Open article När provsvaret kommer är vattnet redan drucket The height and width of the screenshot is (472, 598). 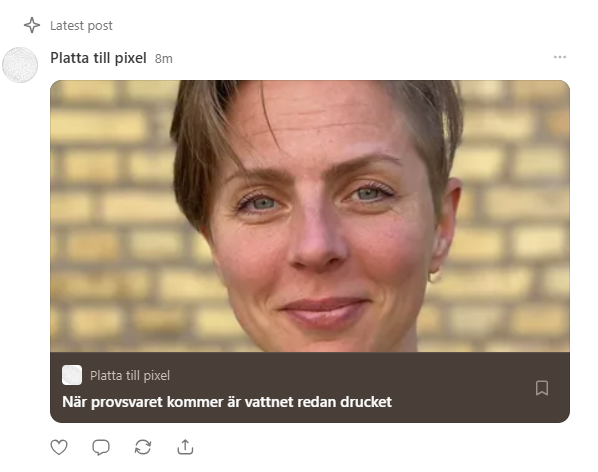(227, 402)
